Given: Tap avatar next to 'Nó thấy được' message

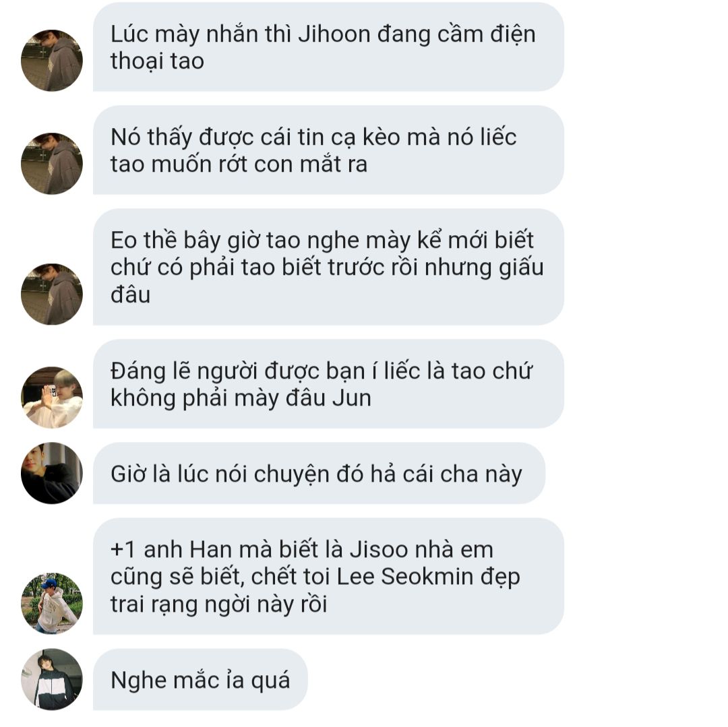Looking at the screenshot, I should [51, 163].
